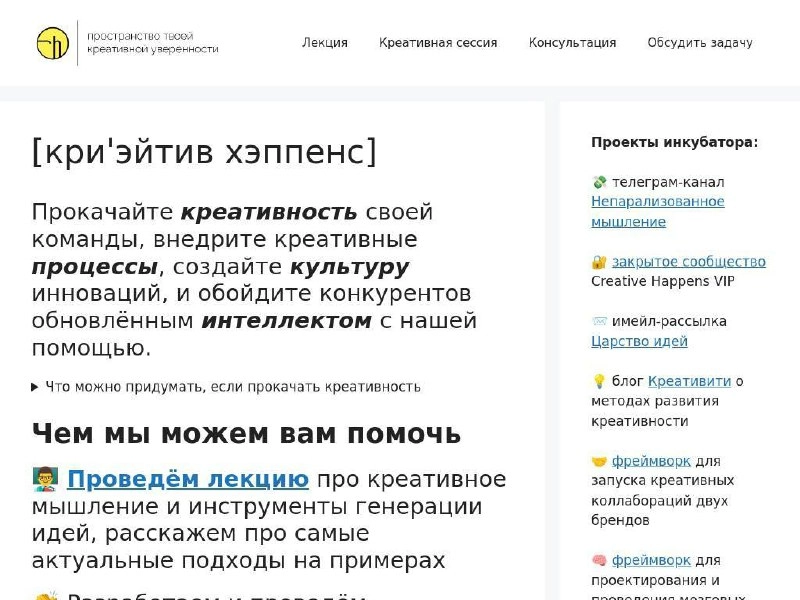
Task: Click the yellow round site logo
Action: [x=53, y=43]
